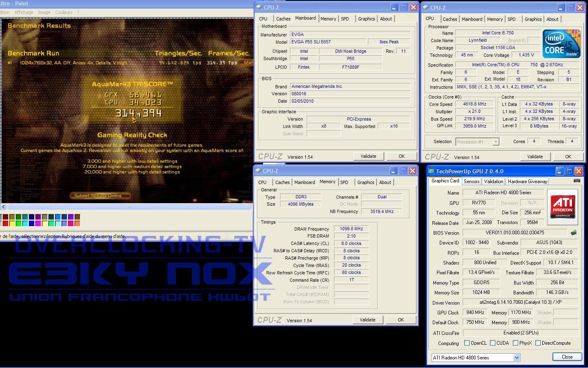The image size is (588, 368).
Task: Click the DRAM Frequency value 1099.8 MHz
Action: coord(351,229)
